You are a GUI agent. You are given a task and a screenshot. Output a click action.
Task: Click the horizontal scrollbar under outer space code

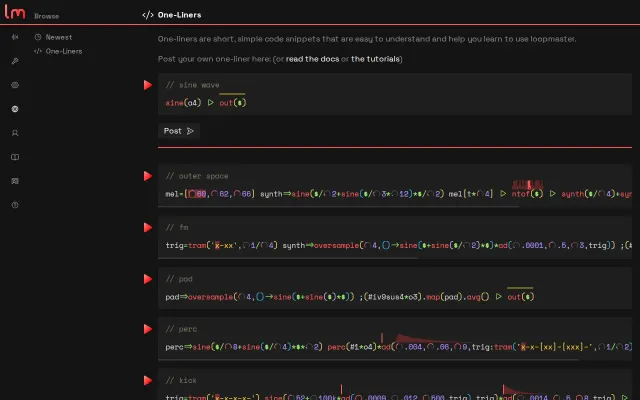click(339, 206)
